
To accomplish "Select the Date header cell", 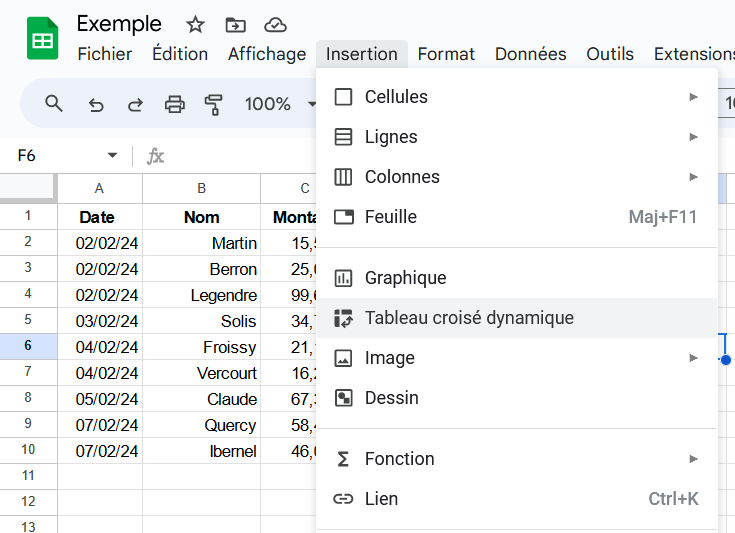I will [x=100, y=217].
